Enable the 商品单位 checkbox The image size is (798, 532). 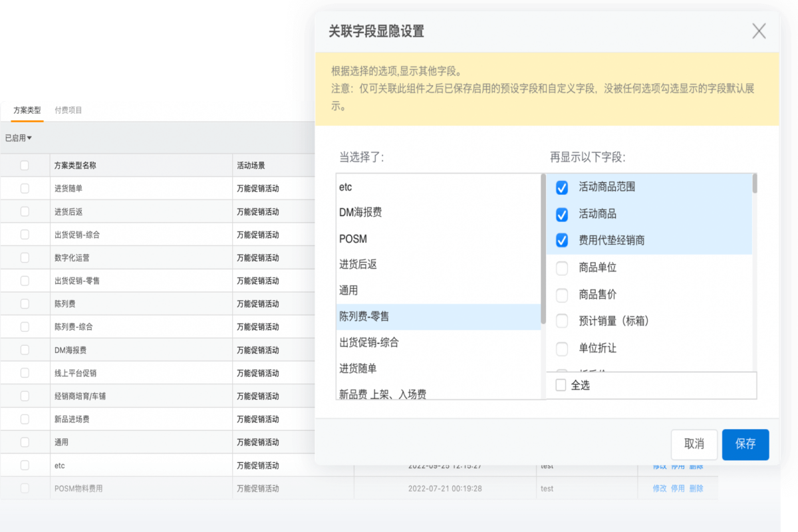[562, 268]
